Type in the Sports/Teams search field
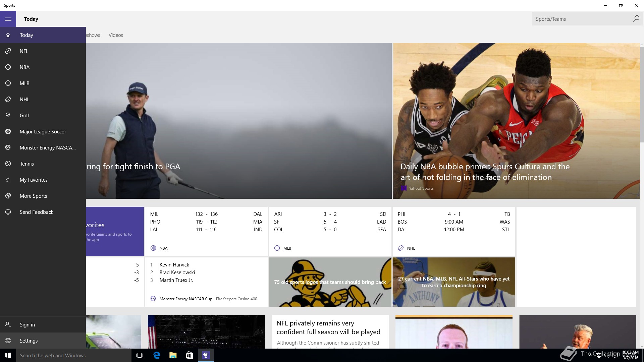644x362 pixels. (582, 19)
